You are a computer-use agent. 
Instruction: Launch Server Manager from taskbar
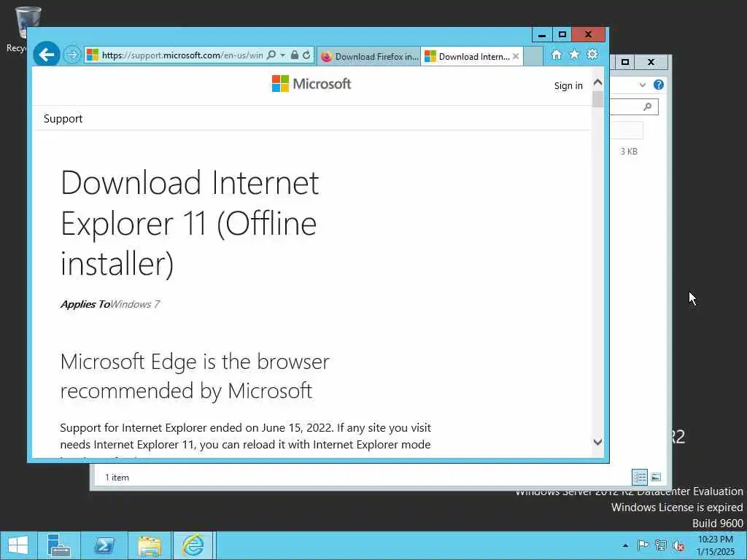tap(58, 545)
